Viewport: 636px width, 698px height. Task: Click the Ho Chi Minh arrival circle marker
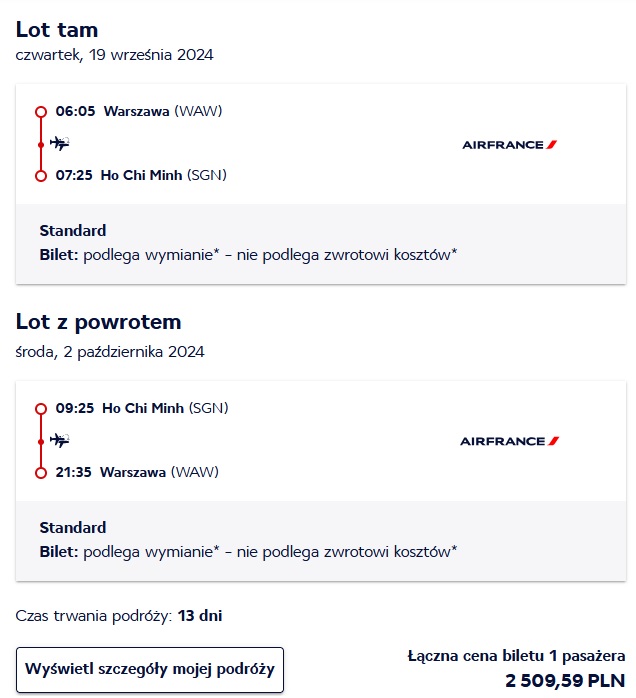pyautogui.click(x=41, y=176)
